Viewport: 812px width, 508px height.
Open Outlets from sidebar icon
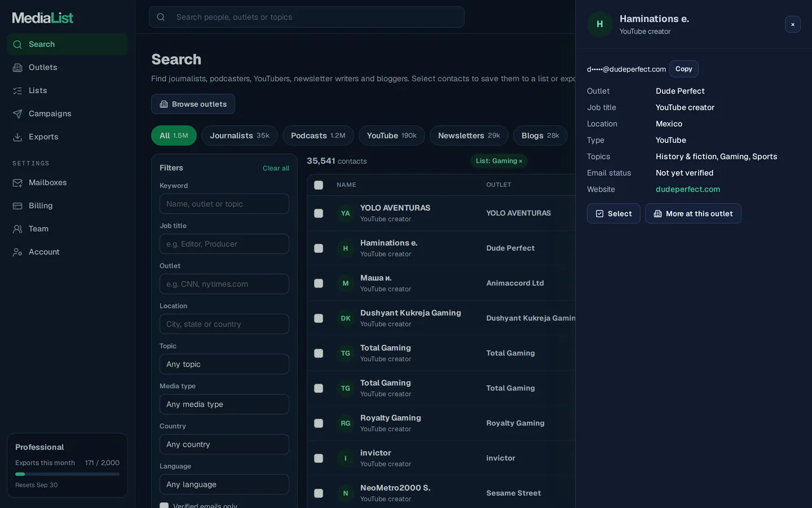pos(17,68)
